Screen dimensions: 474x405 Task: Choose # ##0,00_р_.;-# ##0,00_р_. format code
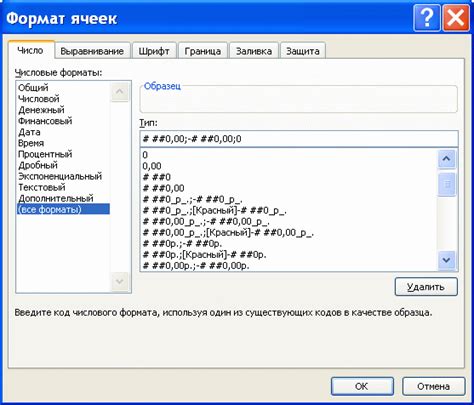pos(289,221)
